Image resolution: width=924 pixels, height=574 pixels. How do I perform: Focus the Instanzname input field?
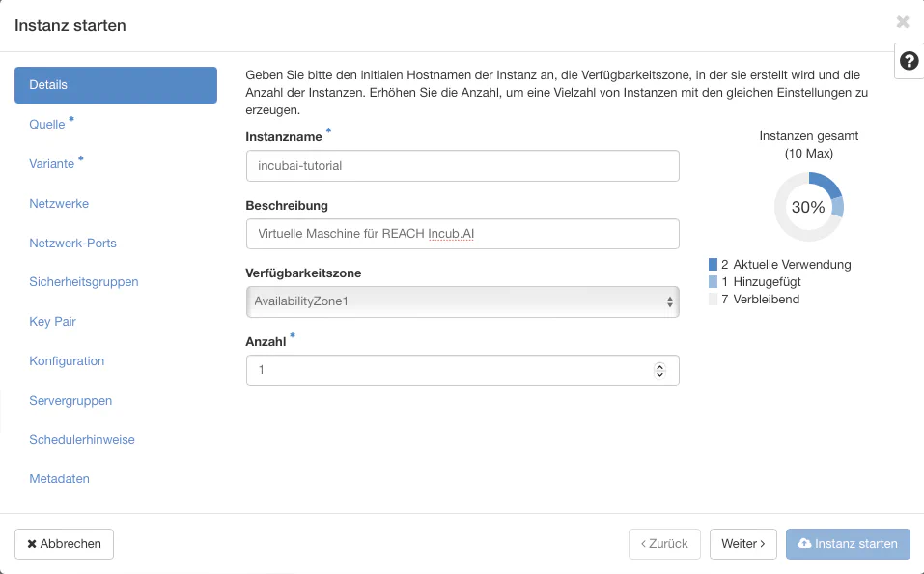pos(462,166)
